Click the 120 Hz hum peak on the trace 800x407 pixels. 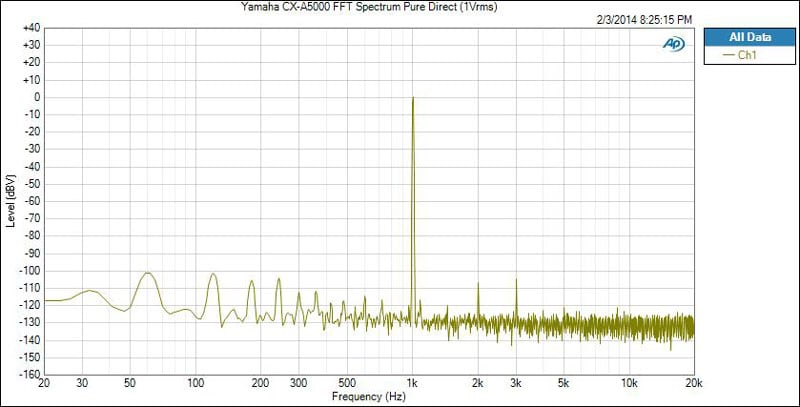pyautogui.click(x=212, y=274)
